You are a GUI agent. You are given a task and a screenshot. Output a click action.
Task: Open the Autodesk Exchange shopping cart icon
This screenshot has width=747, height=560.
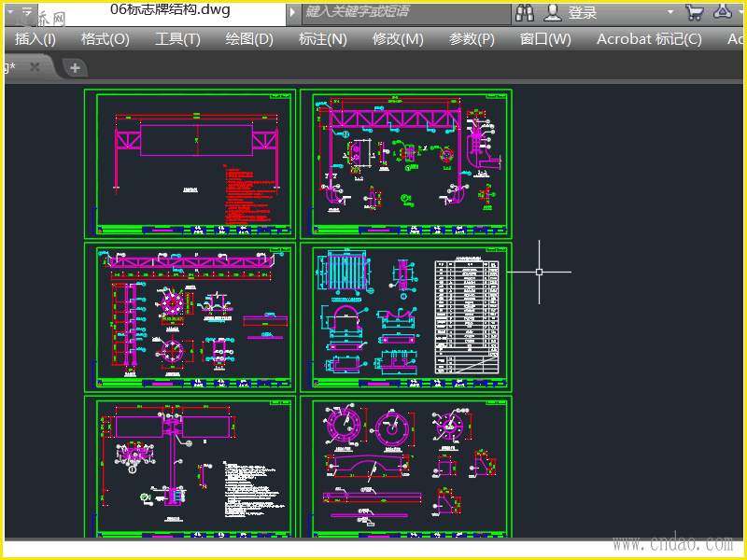694,12
